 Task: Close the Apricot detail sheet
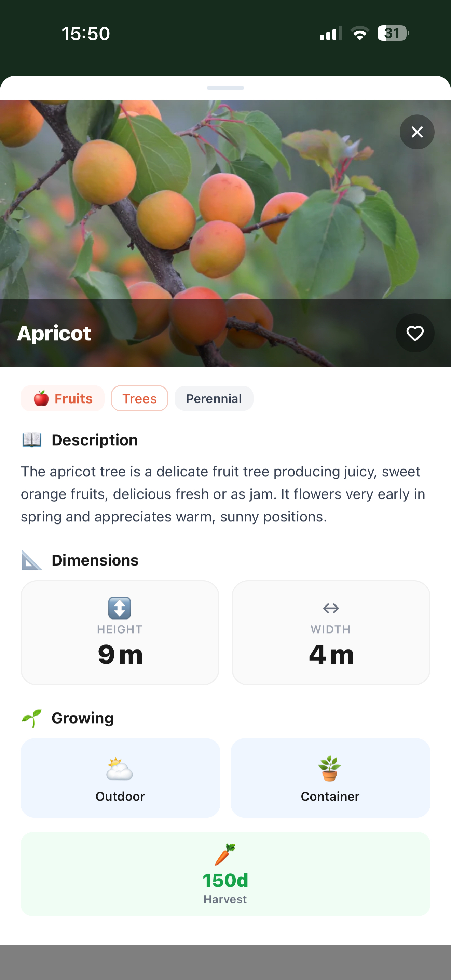pyautogui.click(x=417, y=132)
